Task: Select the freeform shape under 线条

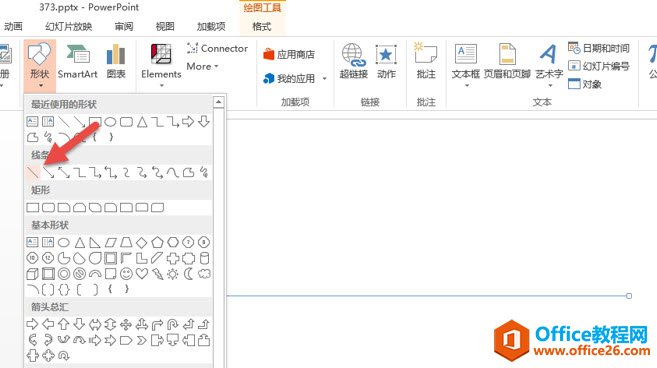Action: click(x=189, y=172)
